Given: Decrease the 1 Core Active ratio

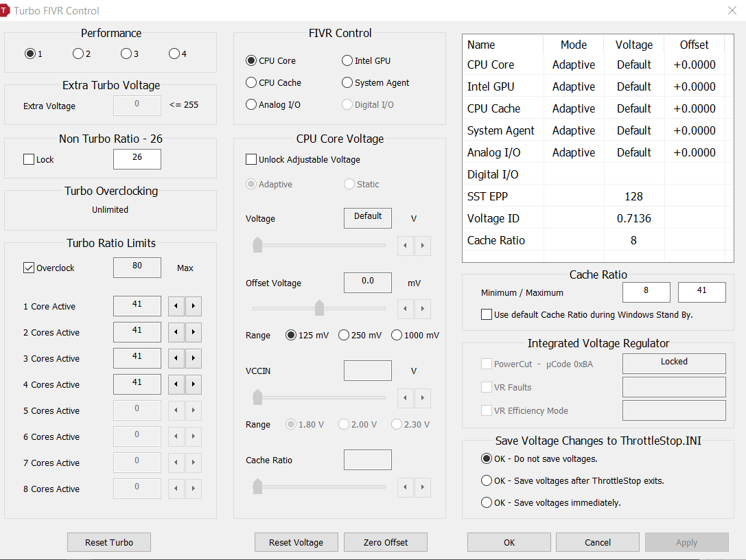Looking at the screenshot, I should (x=176, y=306).
